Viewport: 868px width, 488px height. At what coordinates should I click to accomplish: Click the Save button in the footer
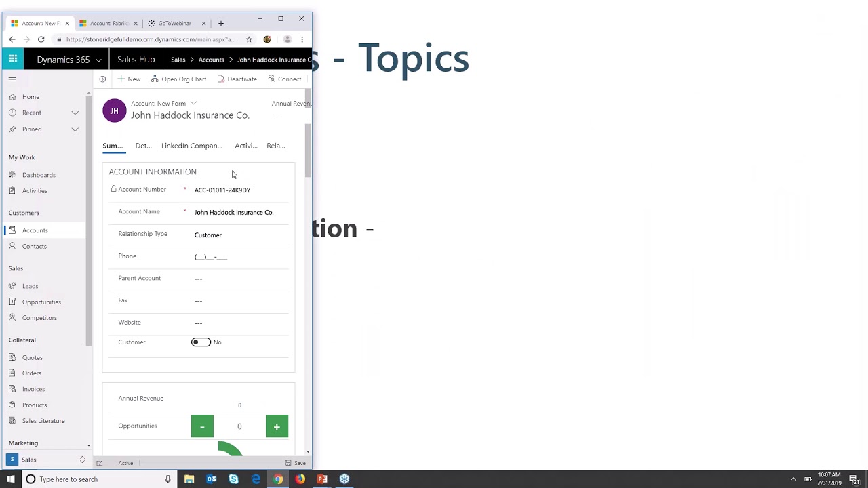coord(295,463)
